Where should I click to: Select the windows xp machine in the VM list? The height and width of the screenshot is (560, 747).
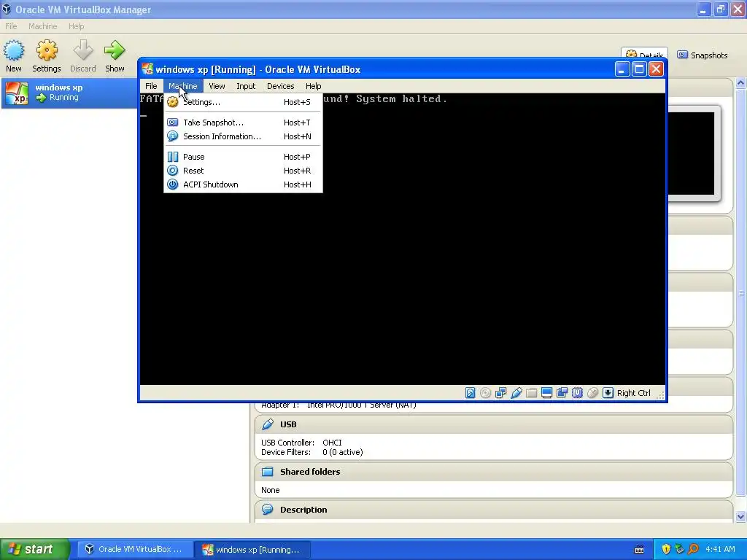69,93
